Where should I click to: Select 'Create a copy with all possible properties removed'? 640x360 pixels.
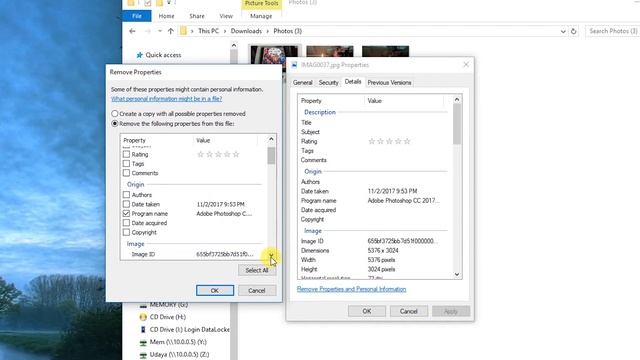115,113
